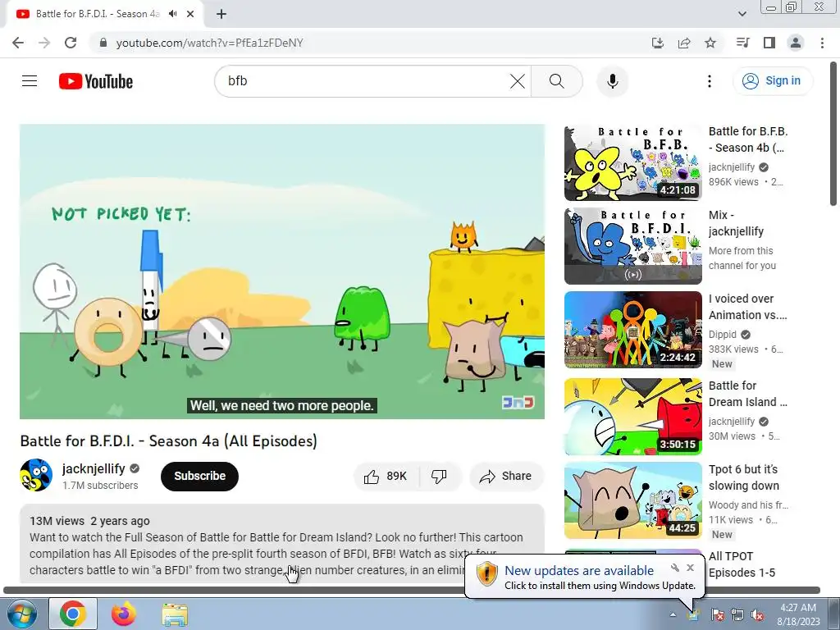
Task: Click Chrome icon in taskbar
Action: click(73, 614)
